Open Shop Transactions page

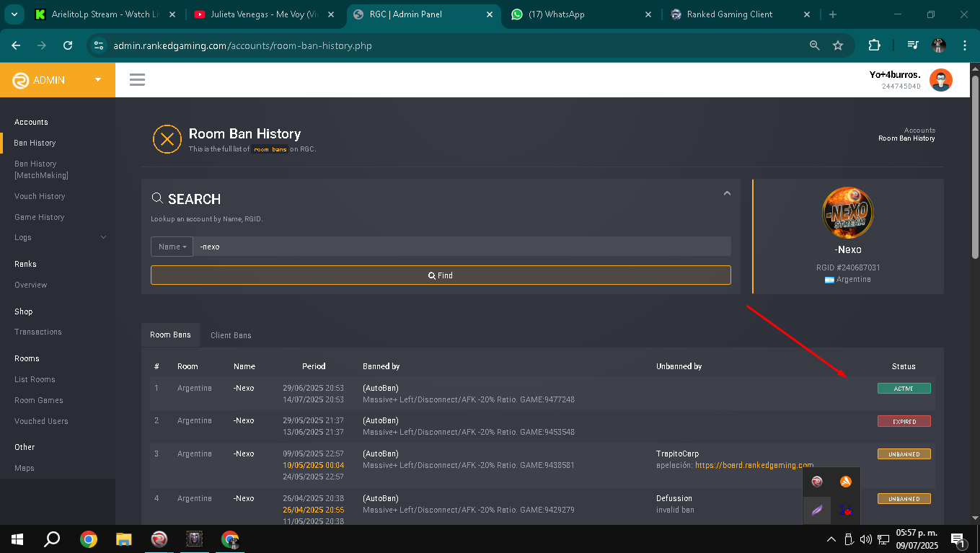[37, 332]
